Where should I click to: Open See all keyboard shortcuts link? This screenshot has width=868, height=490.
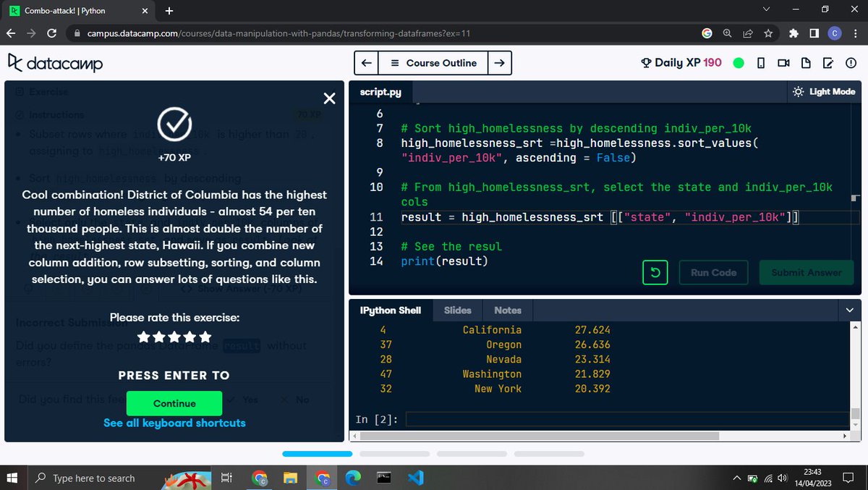pyautogui.click(x=174, y=423)
